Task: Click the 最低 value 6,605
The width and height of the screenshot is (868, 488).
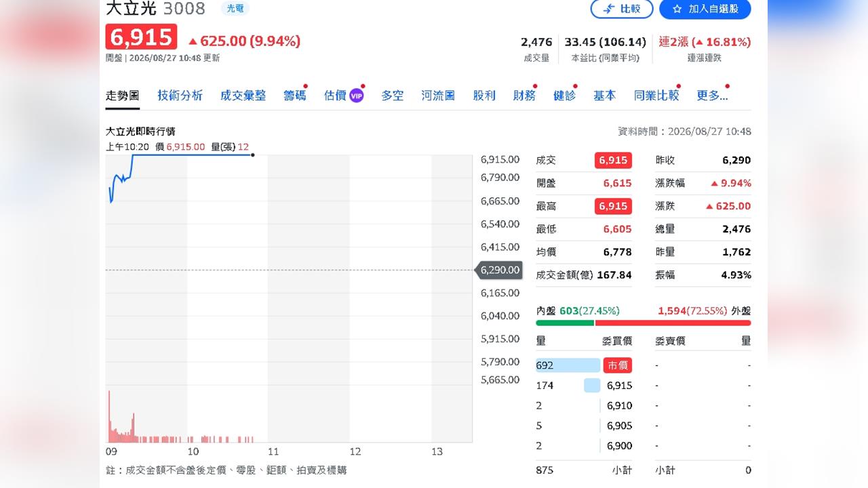Action: click(617, 229)
